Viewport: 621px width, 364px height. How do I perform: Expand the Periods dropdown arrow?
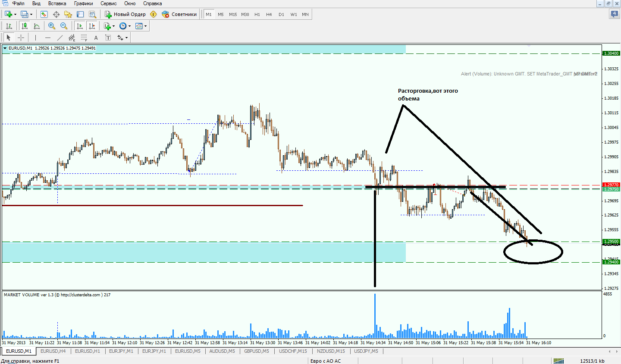(x=129, y=26)
